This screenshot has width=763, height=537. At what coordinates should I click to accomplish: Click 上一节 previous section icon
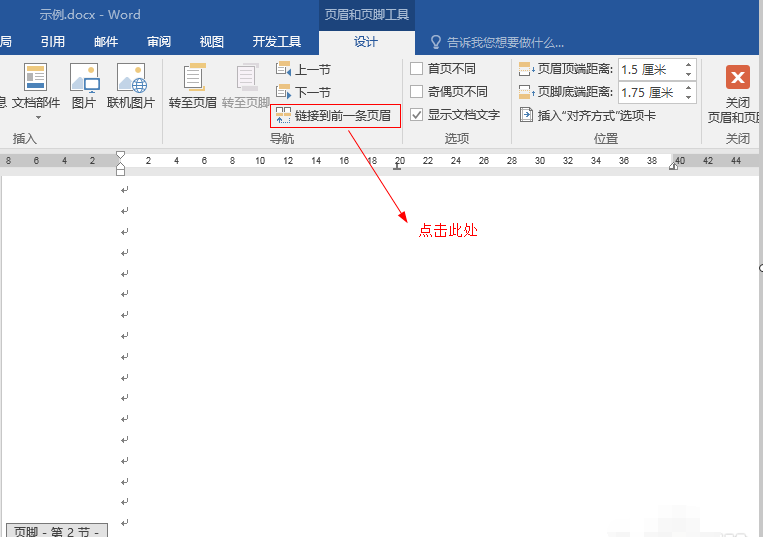pos(283,69)
